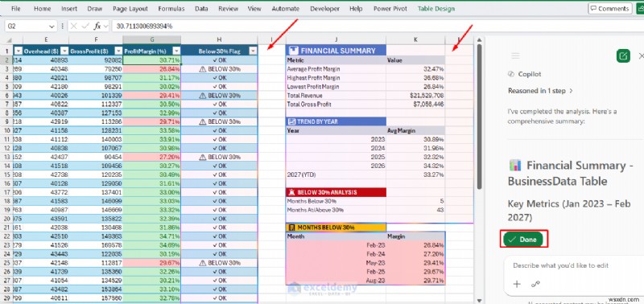The width and height of the screenshot is (644, 304).
Task: Select column K header
Action: [415, 39]
